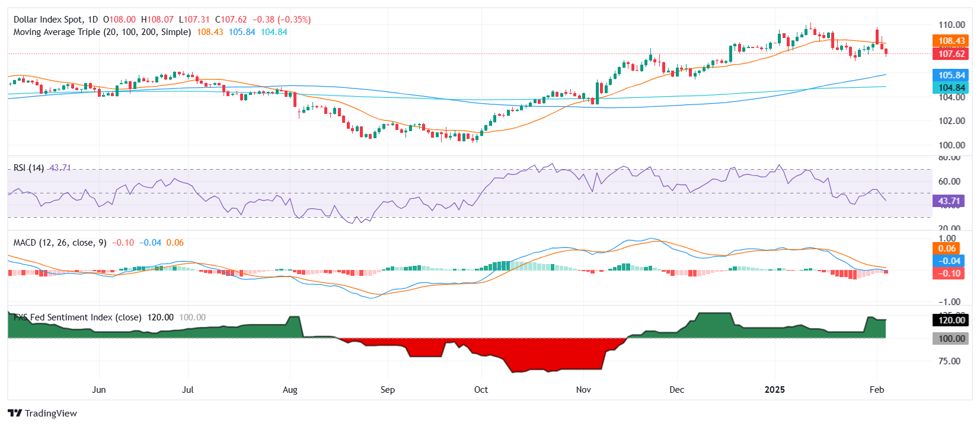
Task: Click the 110.00 price axis label
Action: [951, 25]
